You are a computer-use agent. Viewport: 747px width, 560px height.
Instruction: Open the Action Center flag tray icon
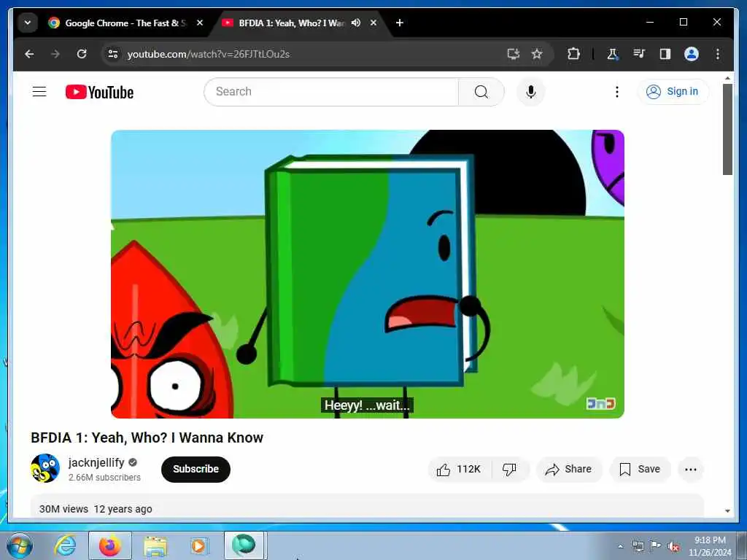coord(656,546)
